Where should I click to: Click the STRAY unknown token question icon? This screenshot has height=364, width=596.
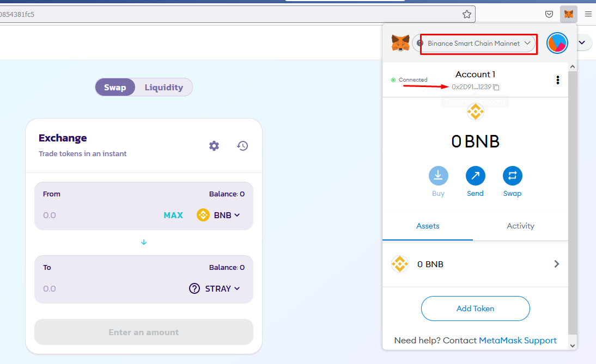(x=194, y=288)
